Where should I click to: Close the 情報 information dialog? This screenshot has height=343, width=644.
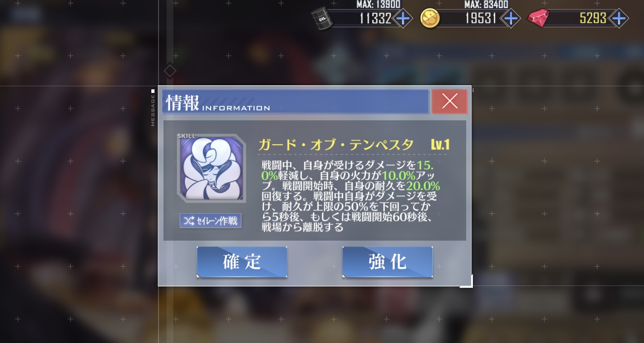click(450, 101)
